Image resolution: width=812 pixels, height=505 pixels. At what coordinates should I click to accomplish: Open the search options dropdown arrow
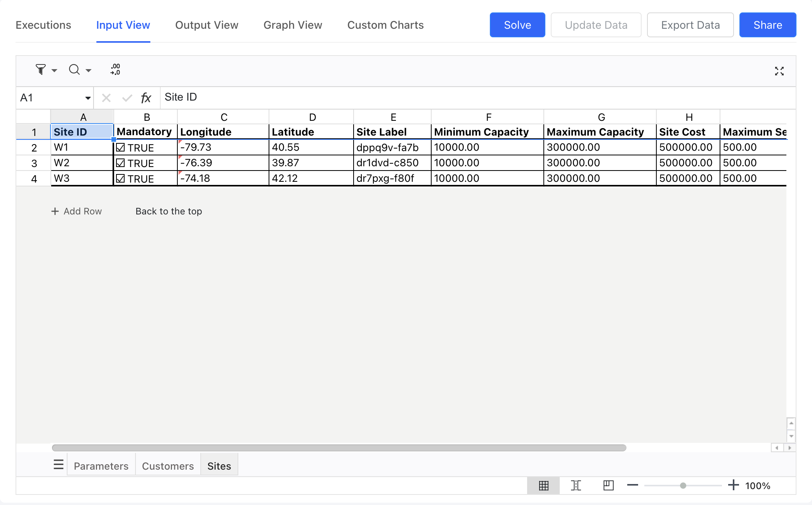click(88, 70)
